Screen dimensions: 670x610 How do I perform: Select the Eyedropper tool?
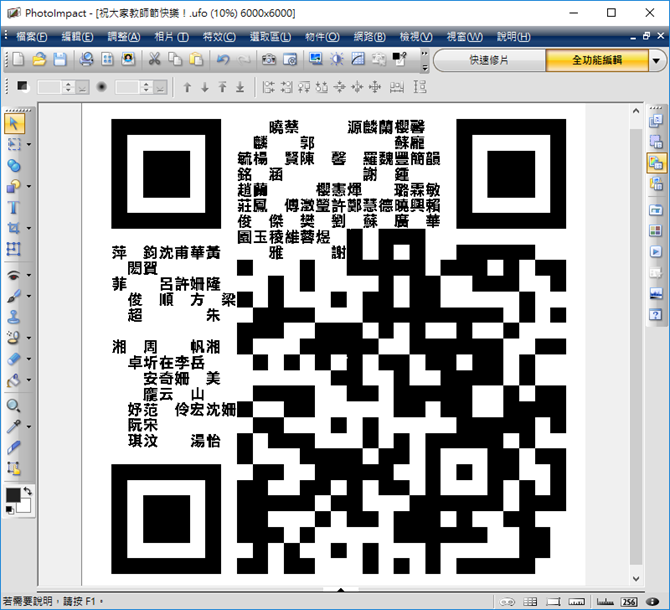(14, 427)
